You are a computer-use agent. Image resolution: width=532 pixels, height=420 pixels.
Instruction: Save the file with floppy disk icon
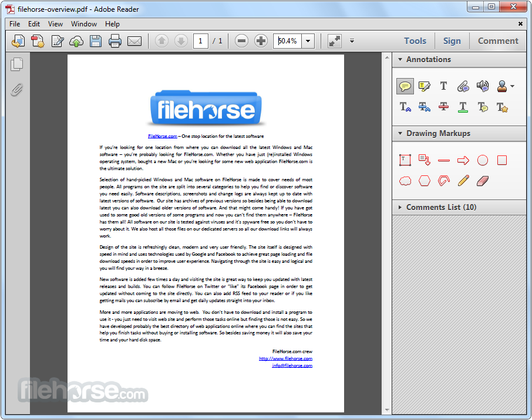point(96,41)
